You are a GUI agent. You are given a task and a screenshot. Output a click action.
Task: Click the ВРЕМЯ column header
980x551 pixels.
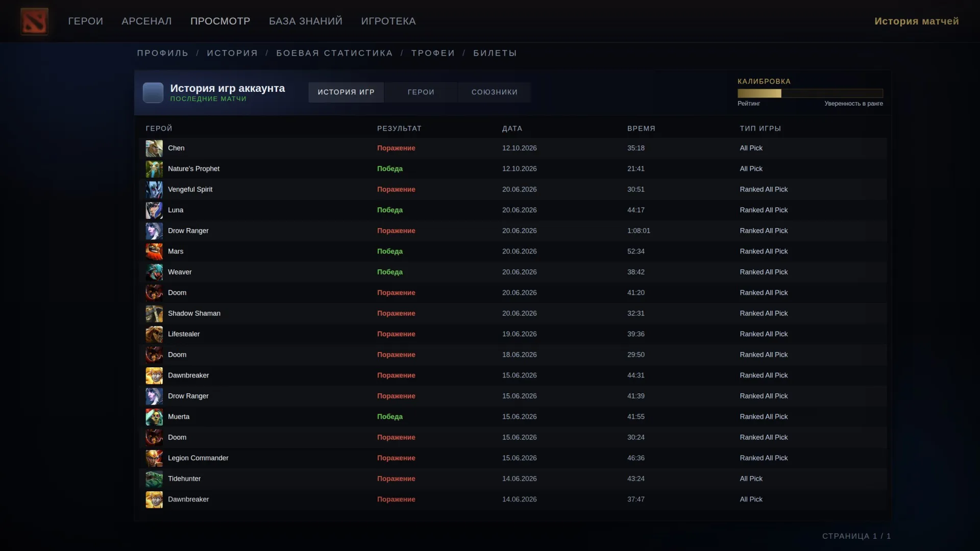(x=641, y=129)
